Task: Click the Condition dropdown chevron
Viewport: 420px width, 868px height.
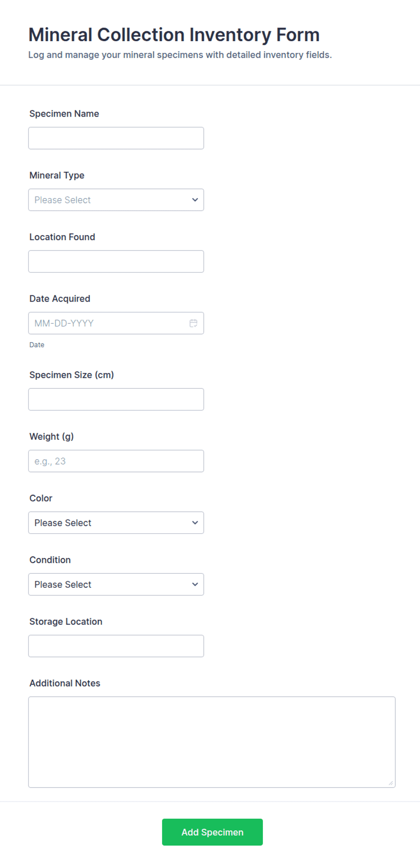Action: tap(195, 585)
